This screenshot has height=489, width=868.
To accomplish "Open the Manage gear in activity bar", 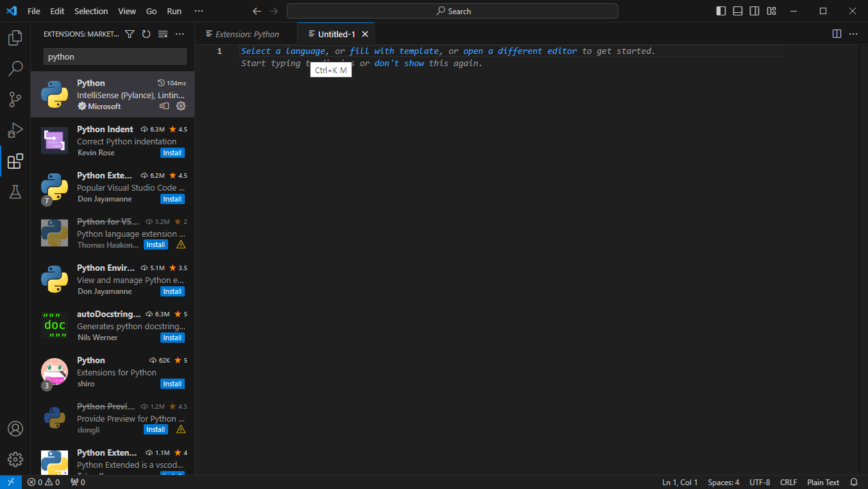I will 15,459.
